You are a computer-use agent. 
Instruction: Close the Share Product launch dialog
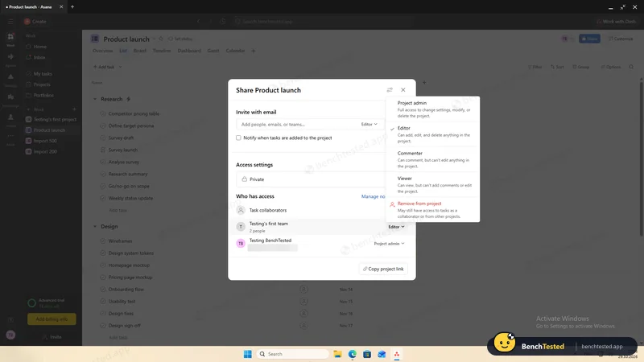[403, 90]
